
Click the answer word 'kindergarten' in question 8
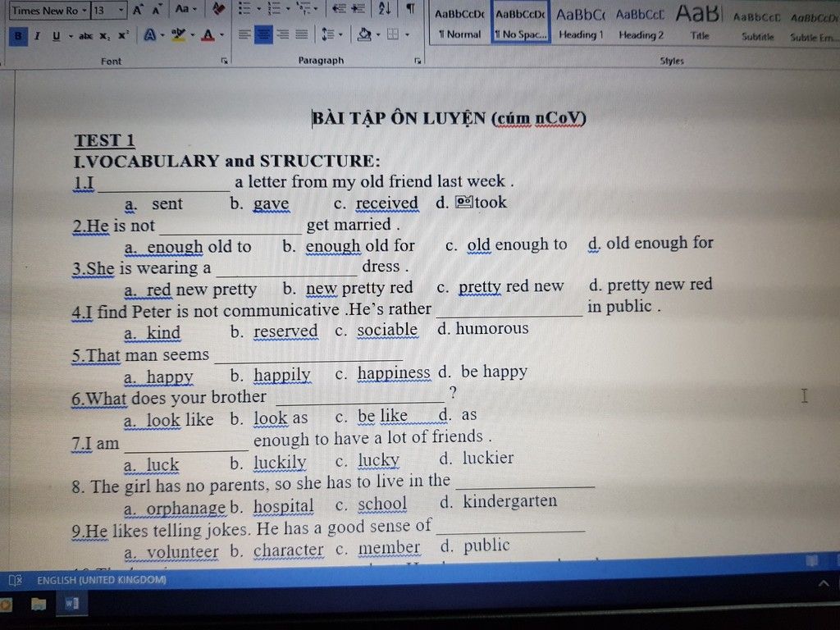pyautogui.click(x=510, y=501)
